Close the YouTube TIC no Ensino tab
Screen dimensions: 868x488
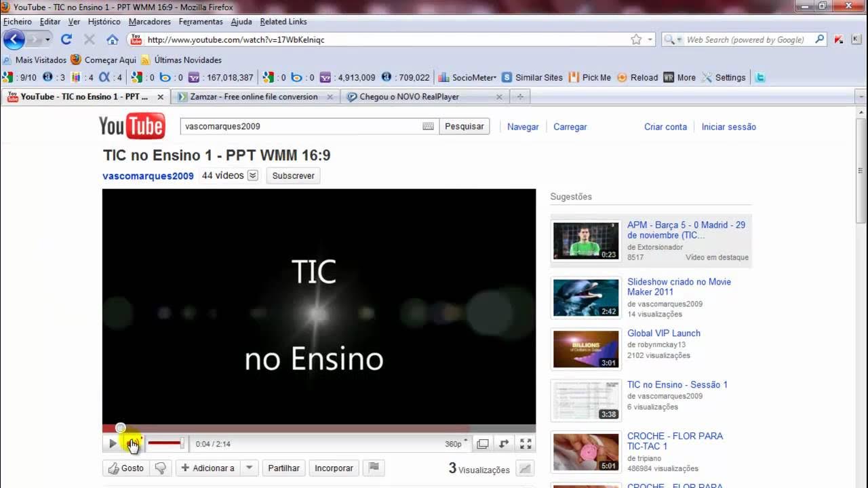[161, 97]
